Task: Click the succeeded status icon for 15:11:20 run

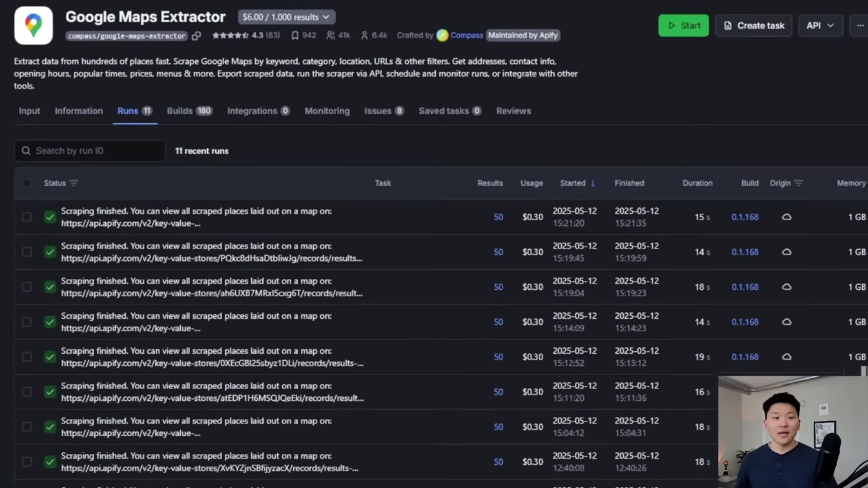Action: coord(50,392)
